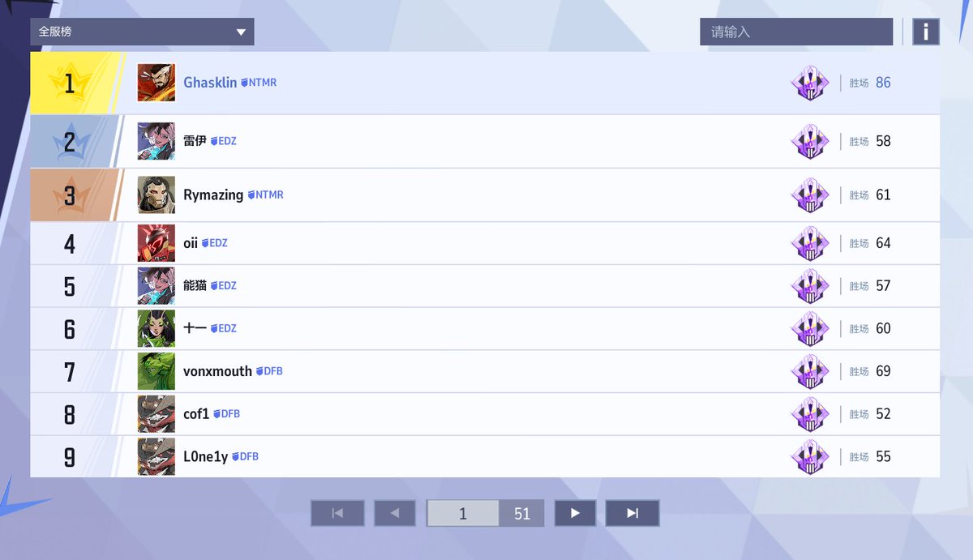
Task: Click 能猫's hero avatar portrait
Action: pos(156,285)
